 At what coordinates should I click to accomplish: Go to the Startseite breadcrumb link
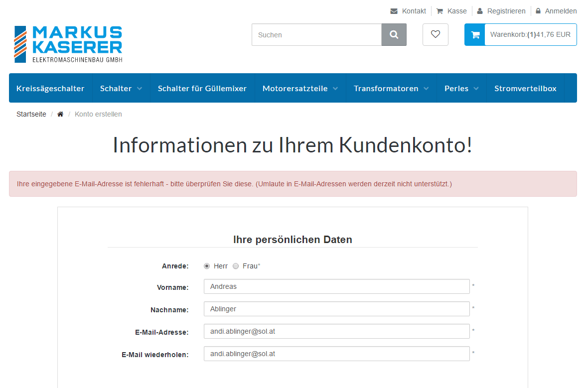pos(31,115)
